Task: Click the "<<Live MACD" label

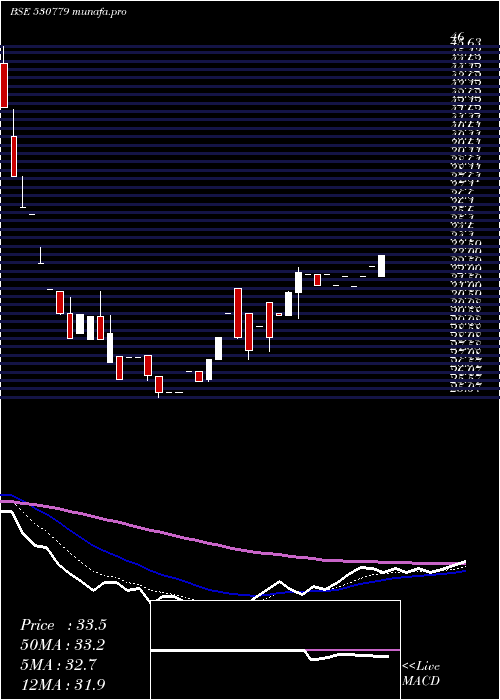Action: [421, 674]
